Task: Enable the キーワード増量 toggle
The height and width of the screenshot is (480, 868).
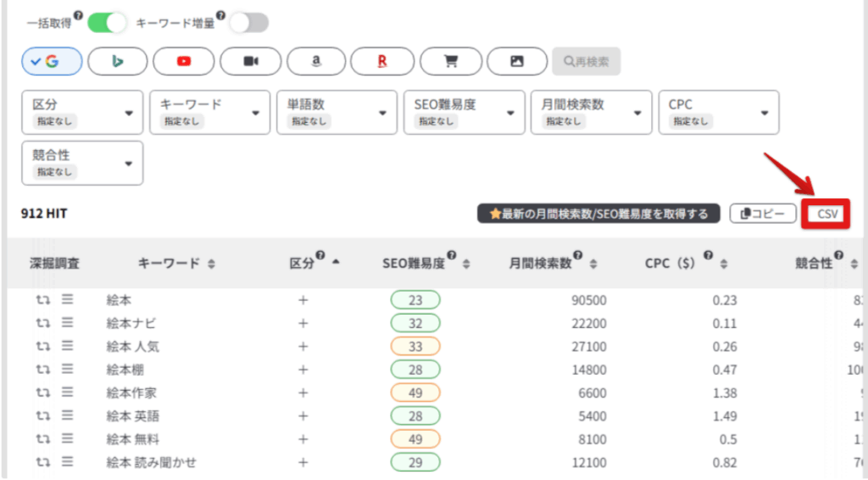Action: click(248, 22)
